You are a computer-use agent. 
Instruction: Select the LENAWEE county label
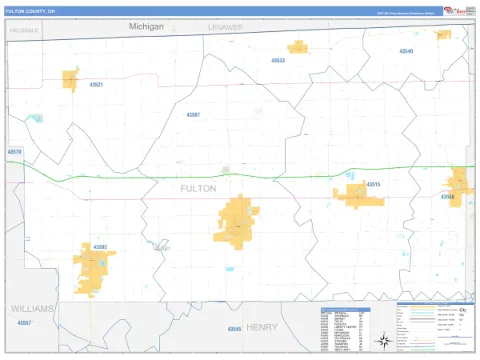tap(225, 27)
